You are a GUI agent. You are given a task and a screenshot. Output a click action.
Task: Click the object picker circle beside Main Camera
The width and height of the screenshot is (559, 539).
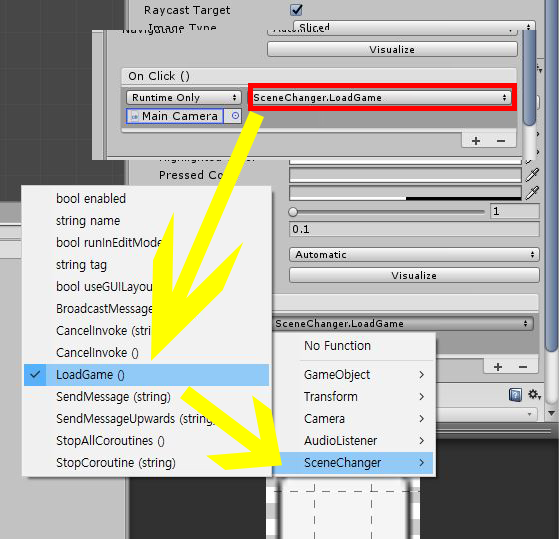(235, 116)
